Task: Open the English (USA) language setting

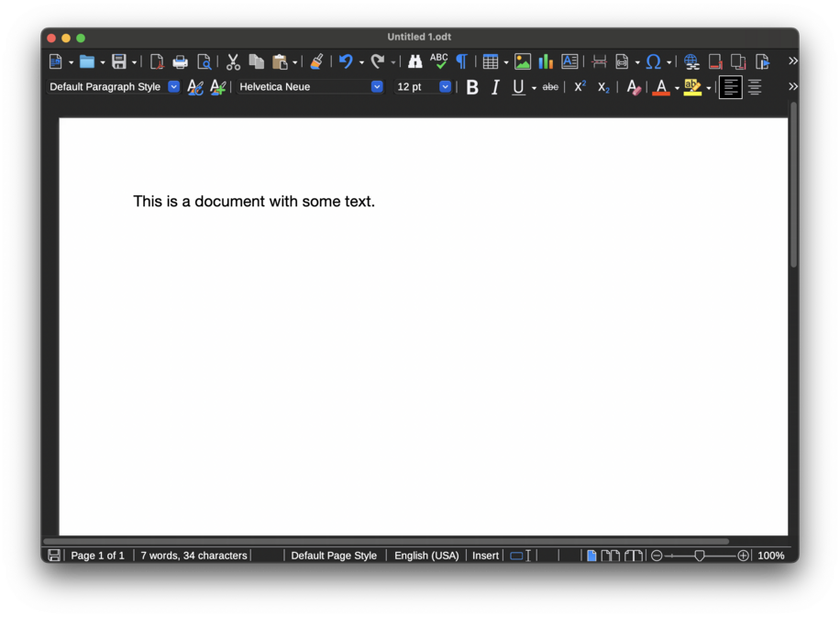Action: coord(426,555)
